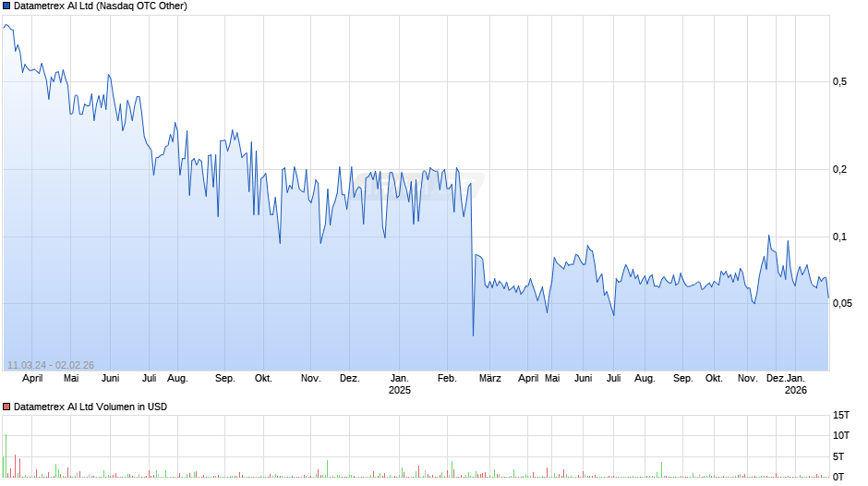
Task: Click the 2026 year label
Action: (x=796, y=390)
